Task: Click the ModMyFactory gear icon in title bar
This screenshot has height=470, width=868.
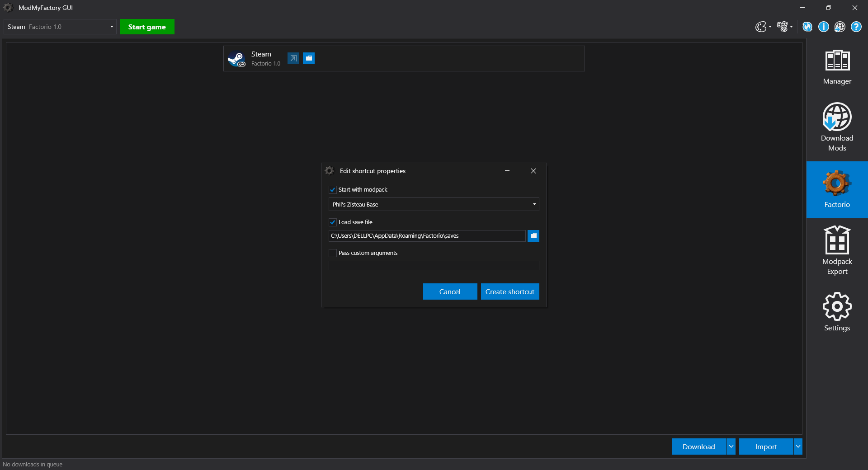Action: tap(8, 8)
